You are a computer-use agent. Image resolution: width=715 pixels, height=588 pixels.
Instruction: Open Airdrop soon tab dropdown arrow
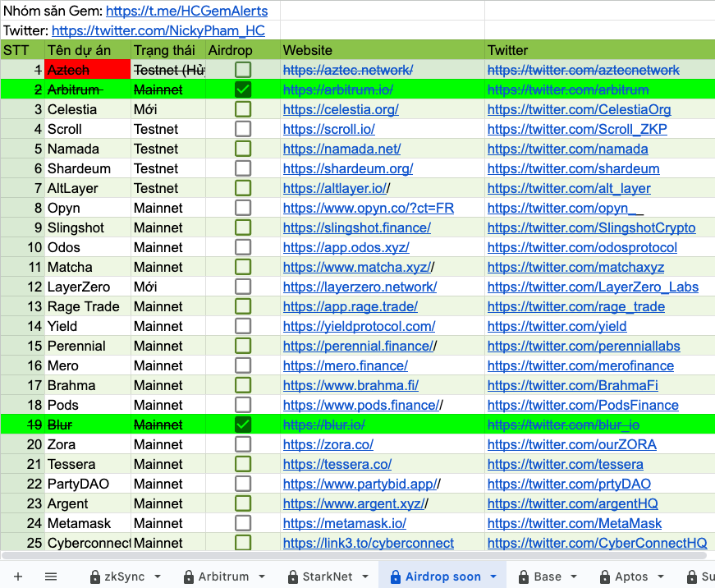tap(493, 577)
